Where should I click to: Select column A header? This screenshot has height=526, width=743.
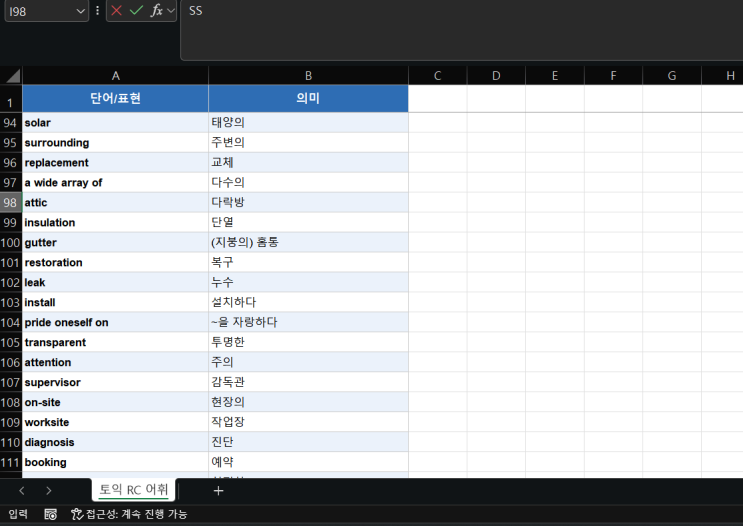(x=116, y=76)
